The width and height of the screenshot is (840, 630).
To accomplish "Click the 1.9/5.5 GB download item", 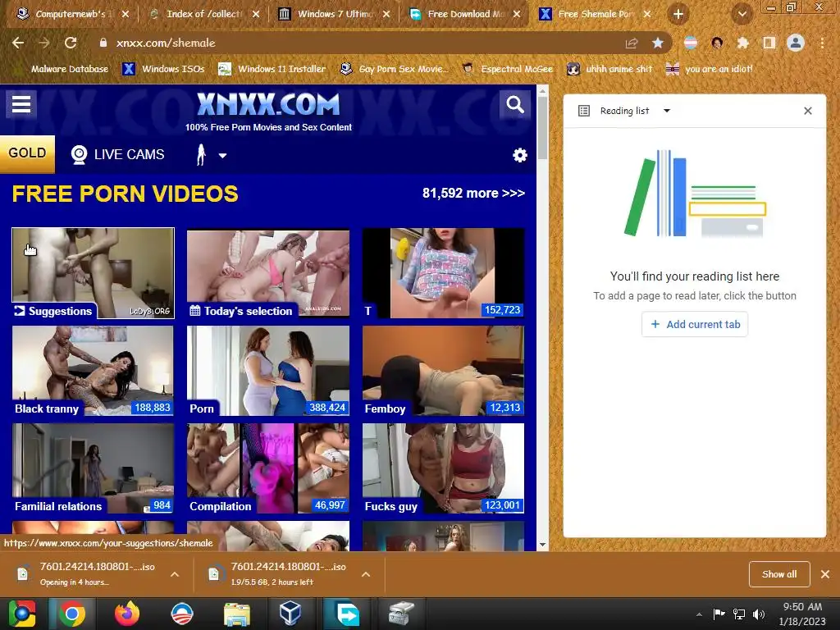I will [x=279, y=573].
